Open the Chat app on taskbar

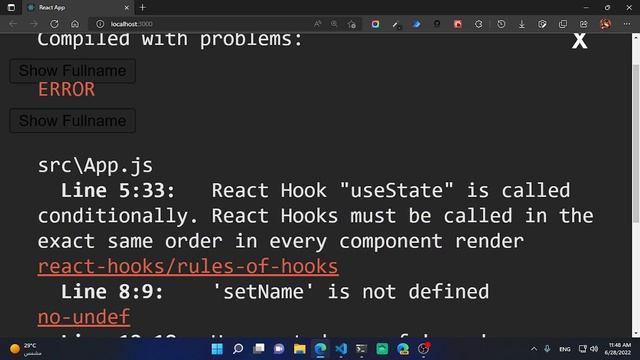point(279,349)
